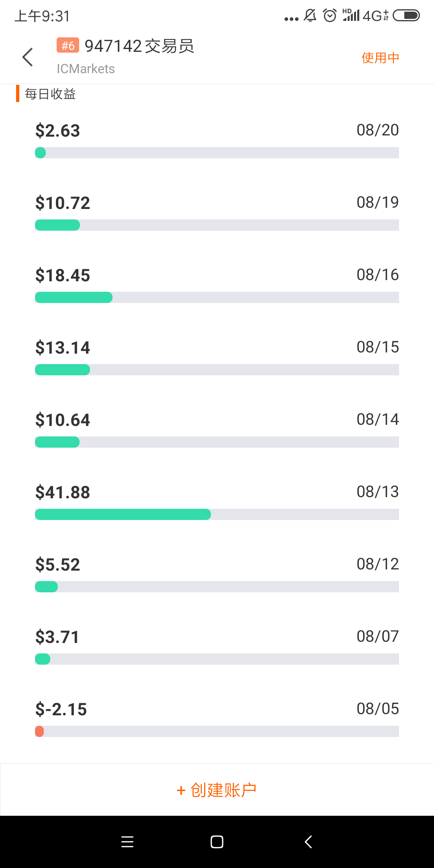Viewport: 434px width, 868px height.
Task: Tap the $13.14 profit amount
Action: coord(63,348)
